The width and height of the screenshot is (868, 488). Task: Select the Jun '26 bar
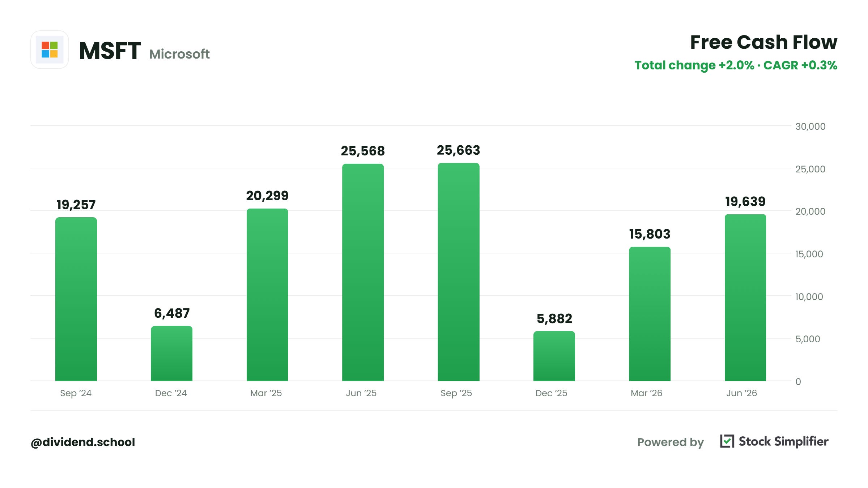pos(745,297)
